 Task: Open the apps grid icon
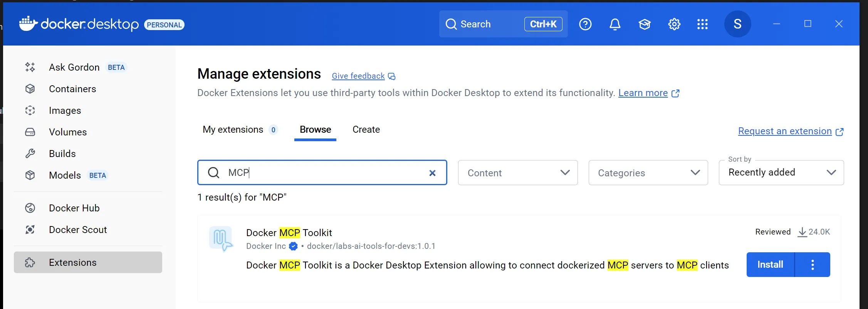[x=702, y=24]
